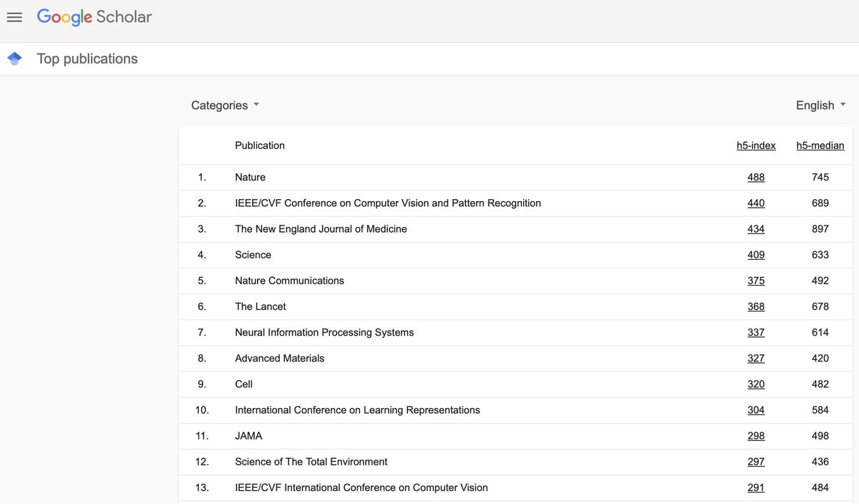Click the Top publications heading

(87, 59)
